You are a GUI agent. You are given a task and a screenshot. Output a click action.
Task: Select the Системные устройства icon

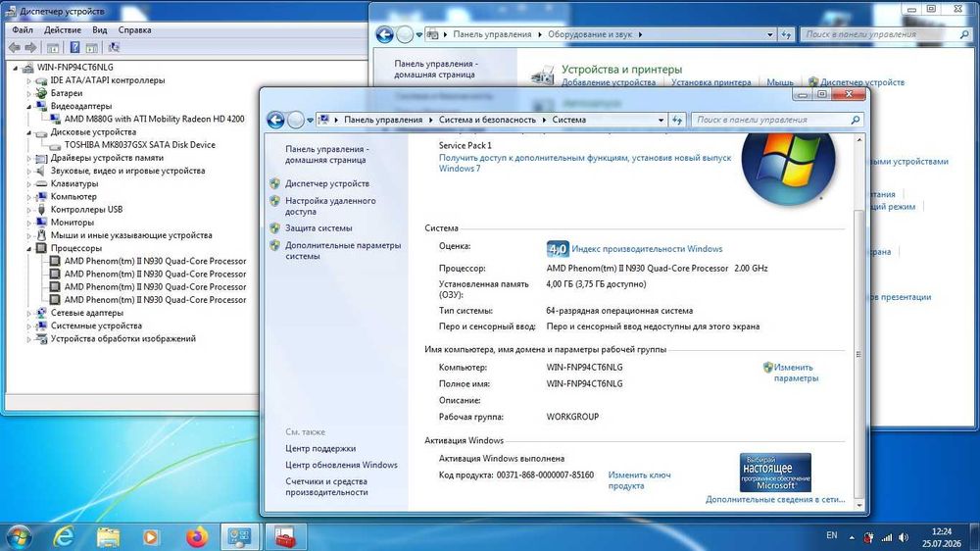coord(42,326)
